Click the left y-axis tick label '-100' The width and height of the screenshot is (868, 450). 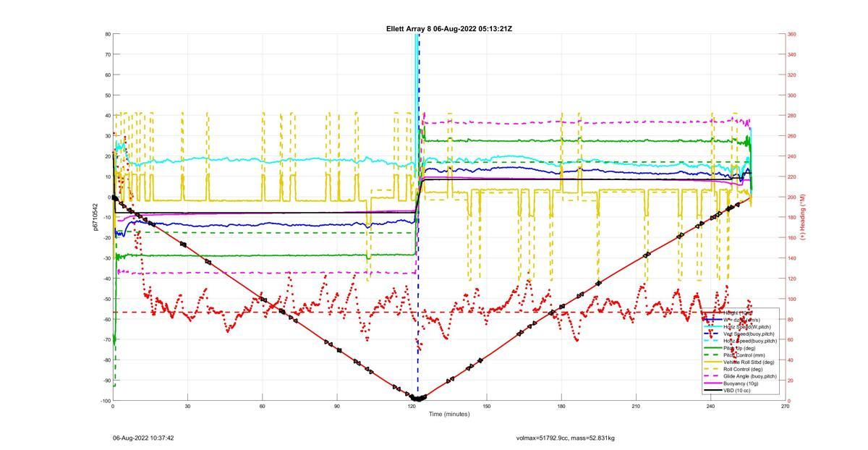(105, 401)
